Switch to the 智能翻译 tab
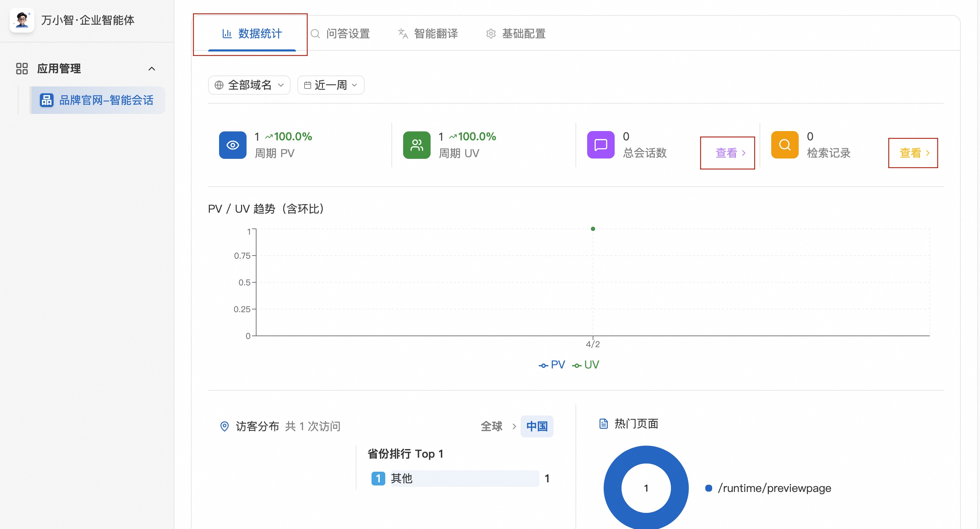The width and height of the screenshot is (980, 529). (428, 34)
